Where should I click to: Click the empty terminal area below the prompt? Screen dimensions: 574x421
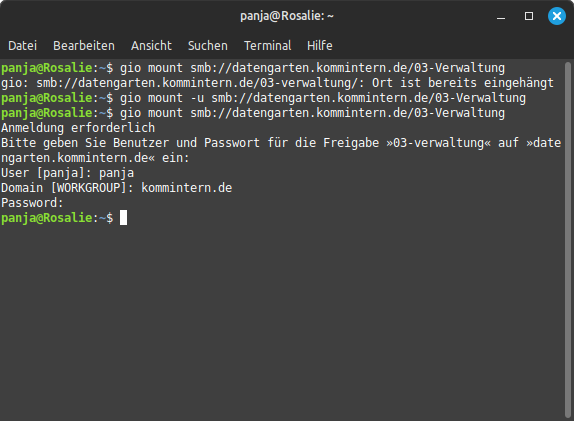pyautogui.click(x=282, y=322)
